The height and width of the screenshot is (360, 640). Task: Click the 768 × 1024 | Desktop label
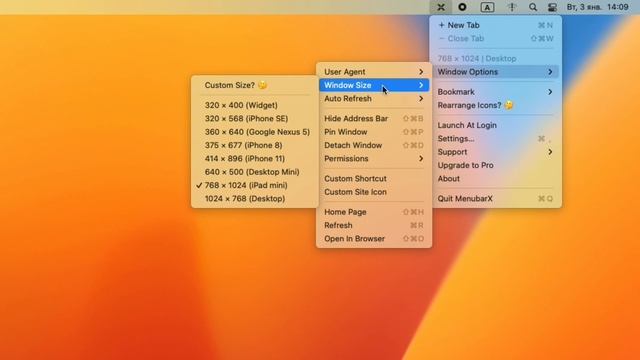(477, 58)
